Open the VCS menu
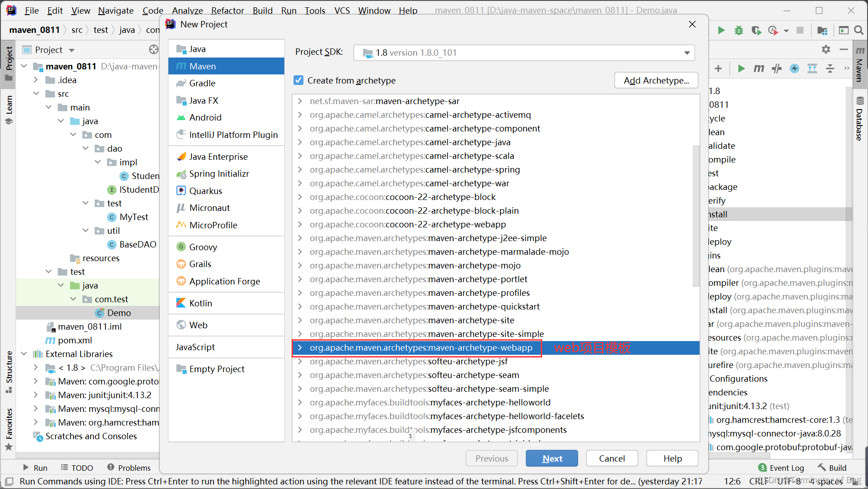 click(342, 10)
